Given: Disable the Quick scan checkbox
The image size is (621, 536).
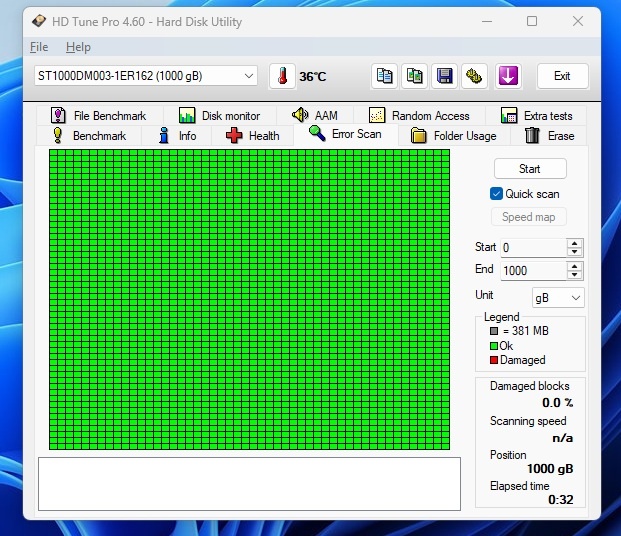Looking at the screenshot, I should pos(496,194).
